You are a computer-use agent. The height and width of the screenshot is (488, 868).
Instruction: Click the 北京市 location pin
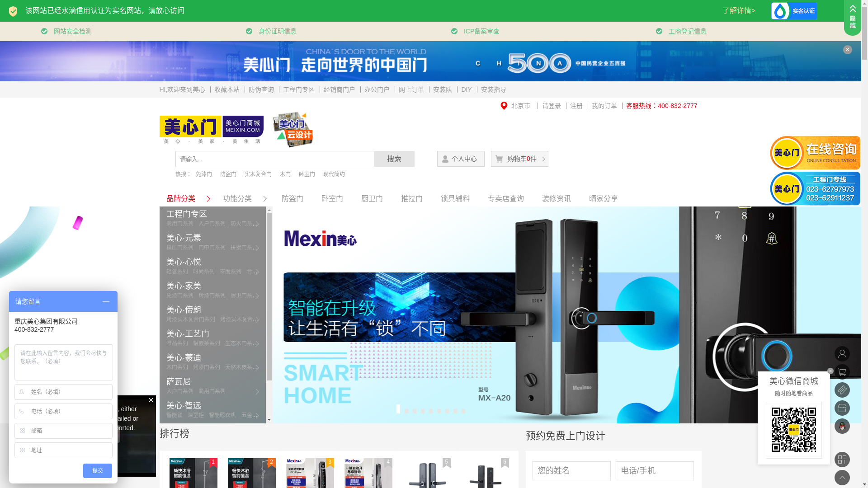(504, 106)
